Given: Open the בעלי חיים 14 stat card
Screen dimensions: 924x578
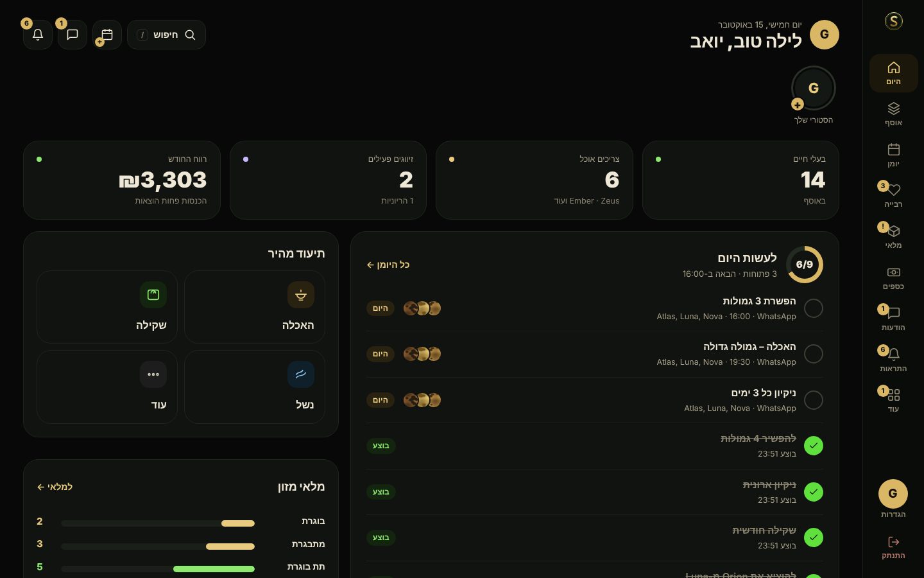Looking at the screenshot, I should click(x=740, y=180).
